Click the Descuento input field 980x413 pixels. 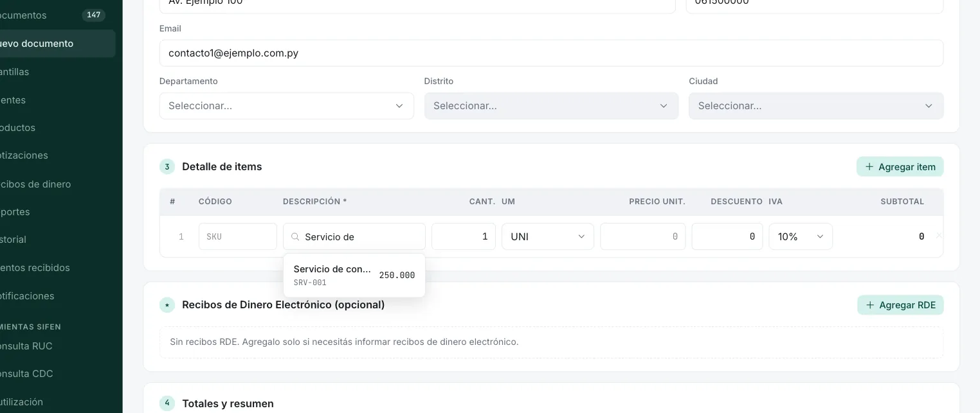point(727,236)
